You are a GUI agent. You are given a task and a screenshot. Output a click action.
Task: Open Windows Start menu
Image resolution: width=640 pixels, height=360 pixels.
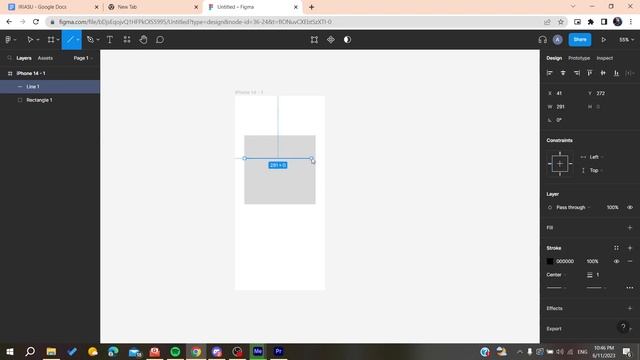coord(10,351)
